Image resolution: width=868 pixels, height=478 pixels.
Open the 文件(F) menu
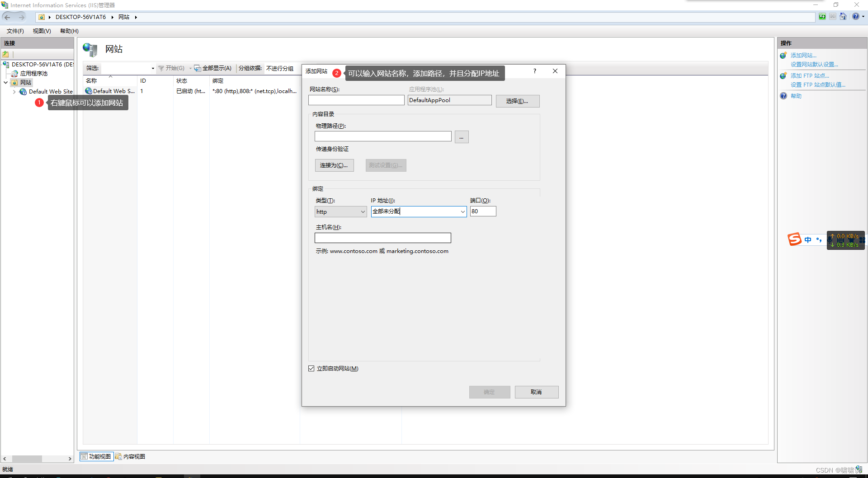(x=15, y=31)
